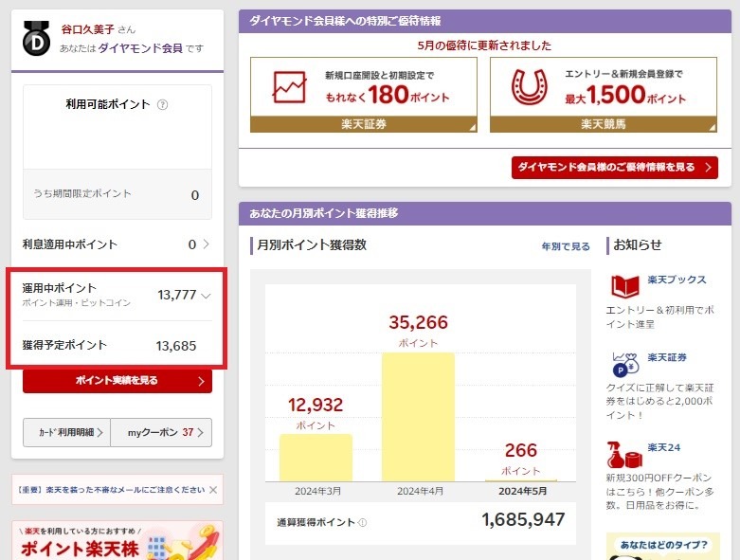Click the Rakuten Securities chart icon
Screen dimensions: 740x560
(289, 87)
